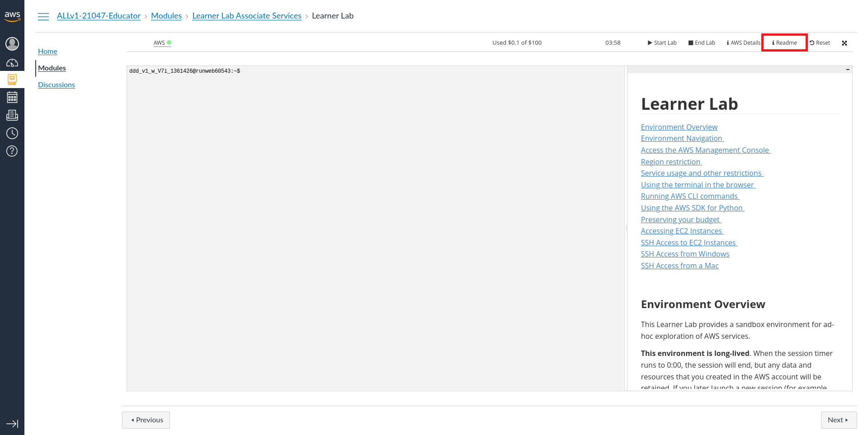This screenshot has width=868, height=435.
Task: Open the Help question mark icon
Action: [x=12, y=151]
